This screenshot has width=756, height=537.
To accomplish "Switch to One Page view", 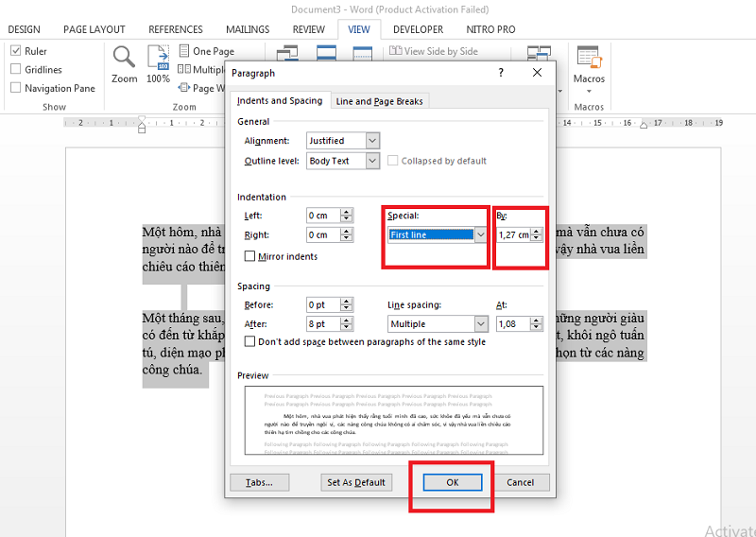I will coord(206,51).
